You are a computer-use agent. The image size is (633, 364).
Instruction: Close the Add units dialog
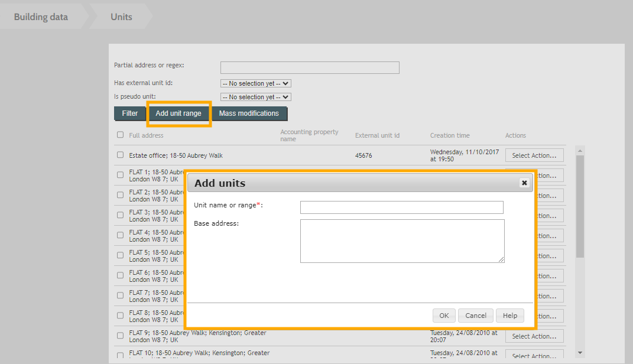[x=524, y=183]
